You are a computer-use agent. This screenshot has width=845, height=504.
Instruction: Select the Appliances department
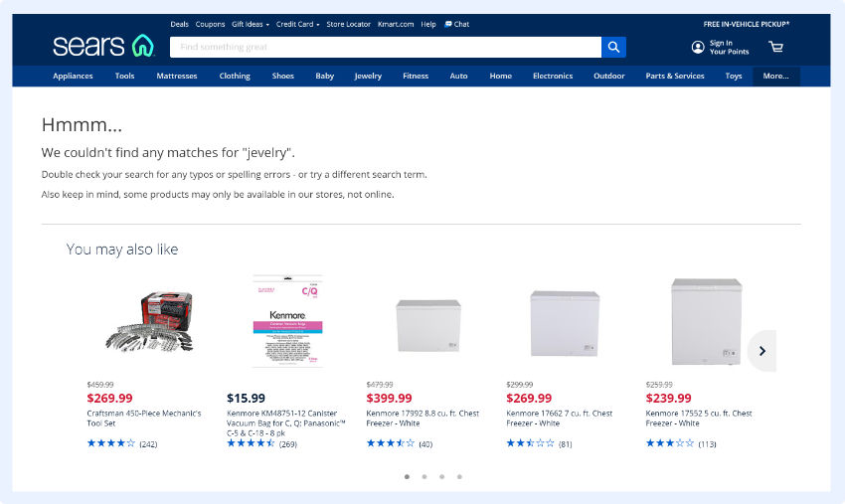pyautogui.click(x=73, y=76)
